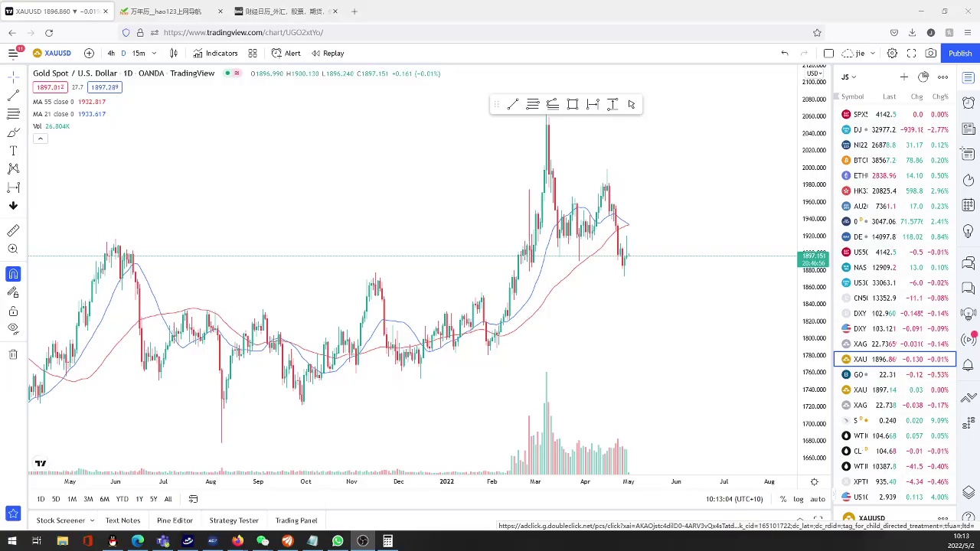Image resolution: width=980 pixels, height=551 pixels.
Task: Add a symbol to the JS watchlist
Action: click(903, 77)
